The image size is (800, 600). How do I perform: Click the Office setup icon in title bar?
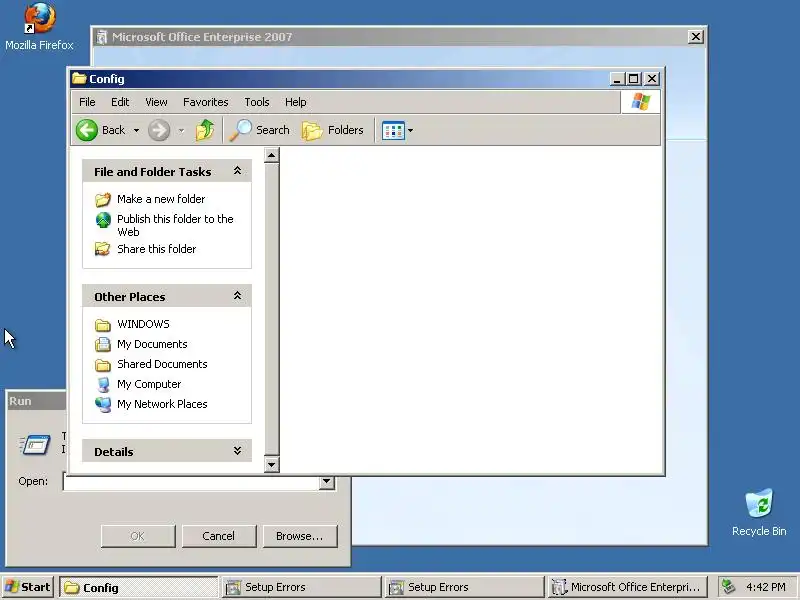102,37
